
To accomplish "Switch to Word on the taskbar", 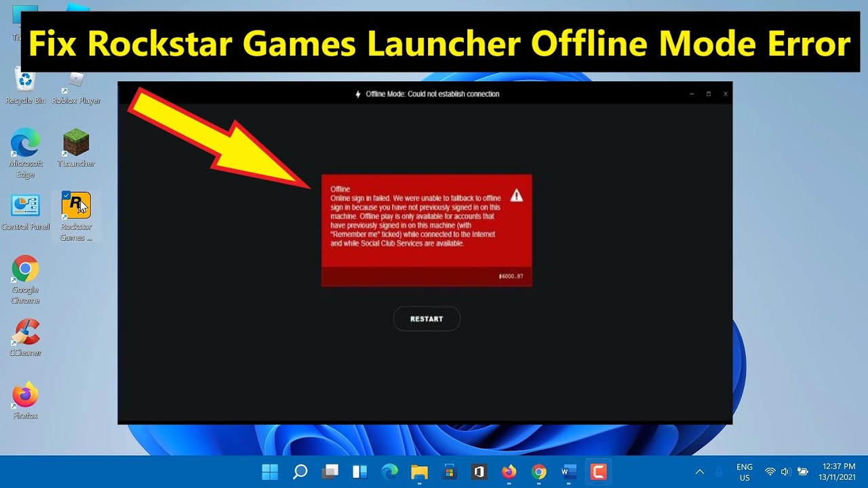I will [x=568, y=472].
